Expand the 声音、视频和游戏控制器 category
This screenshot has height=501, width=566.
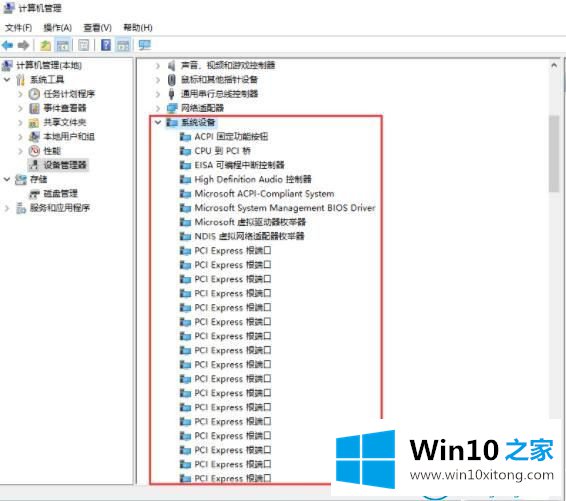tap(157, 65)
